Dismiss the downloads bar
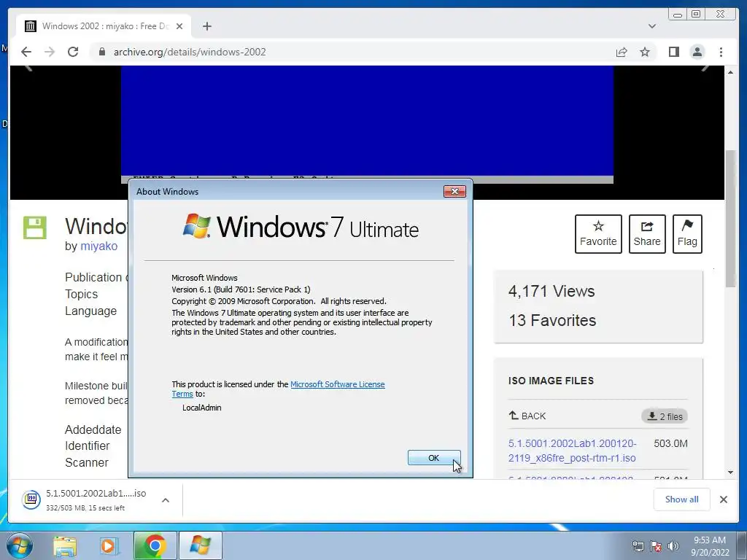The image size is (747, 560). click(x=723, y=499)
